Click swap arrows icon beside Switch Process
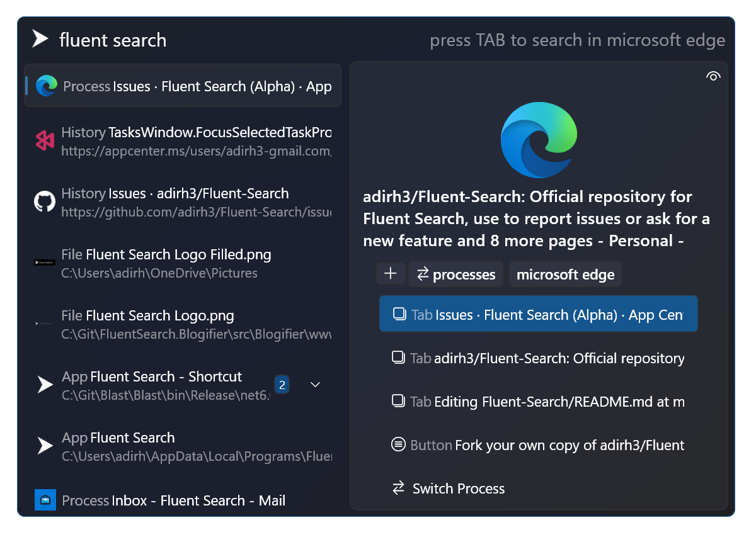 point(398,488)
